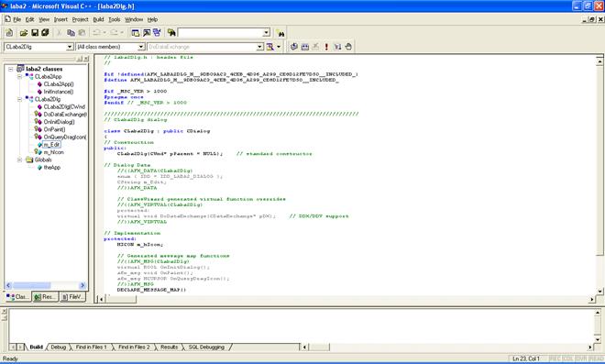This screenshot has height=364, width=605.
Task: Toggle the Workspace window icon
Action: 135,33
